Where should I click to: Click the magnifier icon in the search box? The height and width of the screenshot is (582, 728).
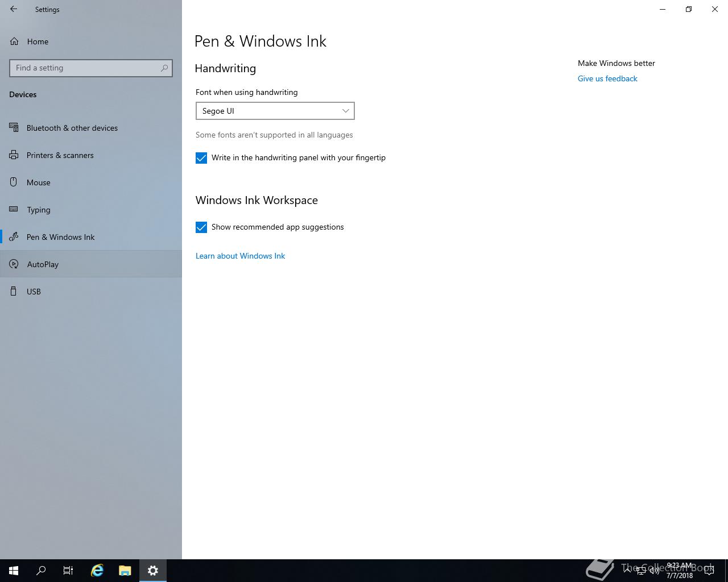[164, 68]
